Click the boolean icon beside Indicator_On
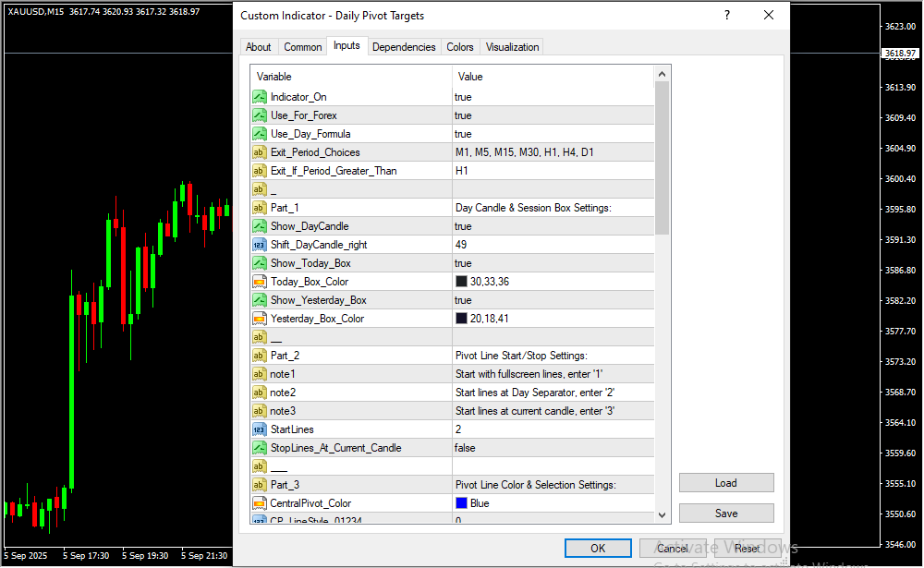The height and width of the screenshot is (568, 924). 260,97
